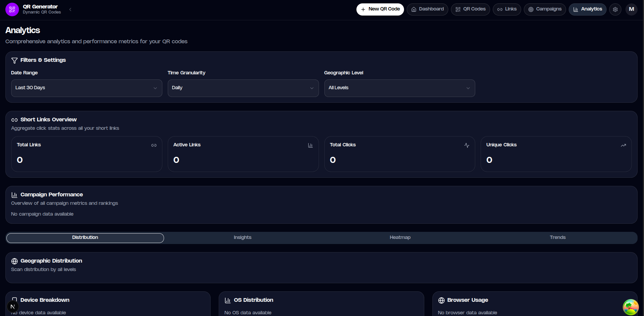Select the Heatmap tab
Viewport: 644px width, 316px height.
400,238
